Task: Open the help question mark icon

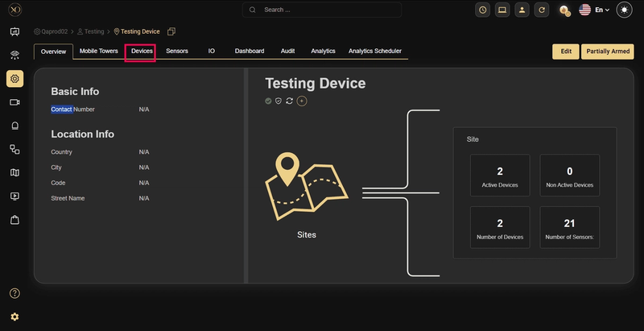Action: 14,293
